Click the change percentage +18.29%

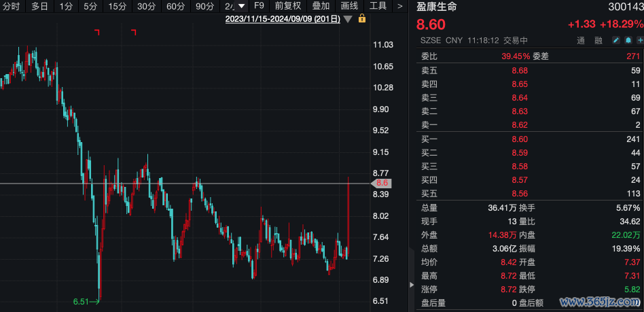[622, 24]
